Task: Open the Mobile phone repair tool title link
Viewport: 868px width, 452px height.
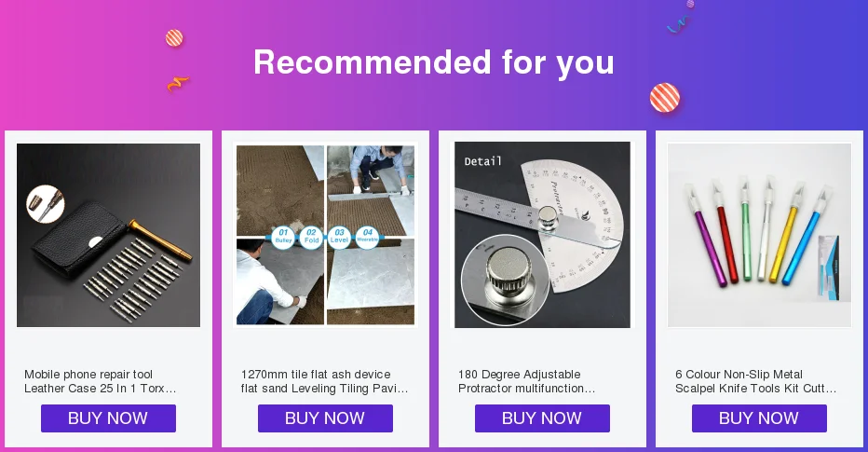Action: pyautogui.click(x=101, y=382)
